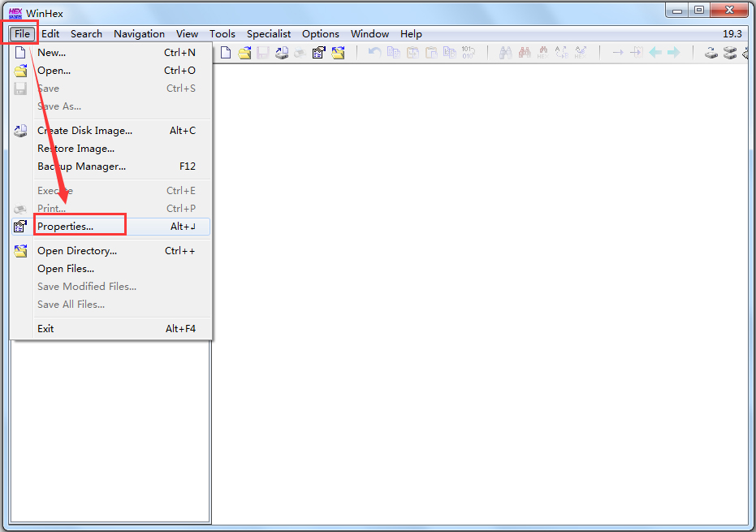
Task: Select Save All Files... menu entry
Action: point(111,305)
